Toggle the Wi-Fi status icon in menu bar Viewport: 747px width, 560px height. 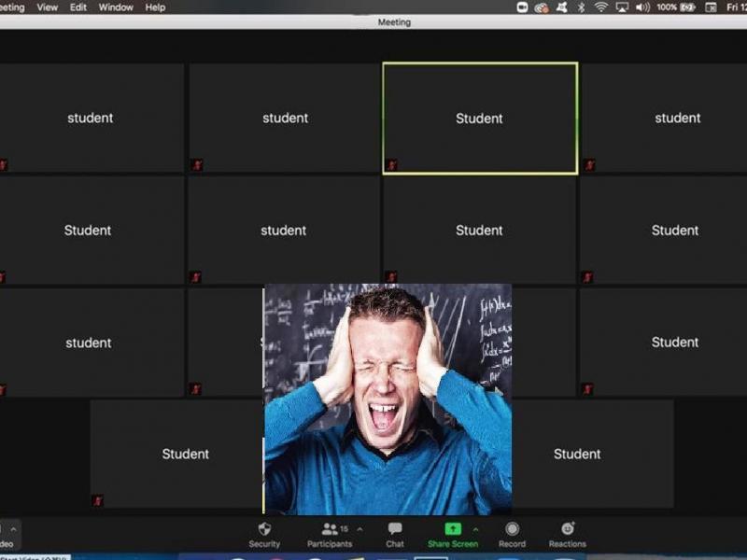pyautogui.click(x=602, y=6)
